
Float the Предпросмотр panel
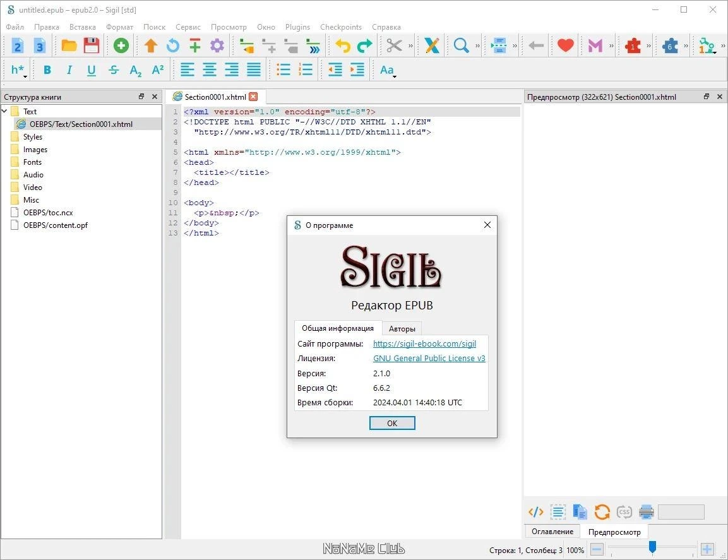tap(706, 97)
